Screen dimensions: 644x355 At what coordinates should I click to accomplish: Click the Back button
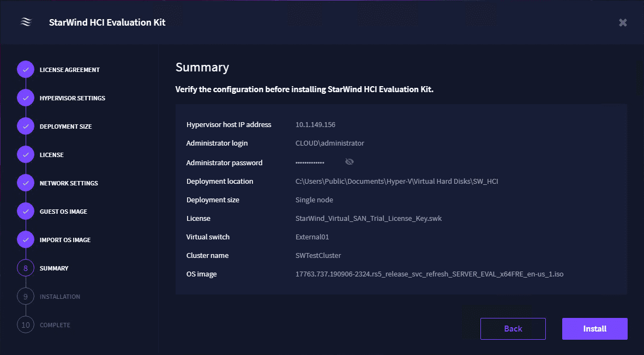coord(513,329)
